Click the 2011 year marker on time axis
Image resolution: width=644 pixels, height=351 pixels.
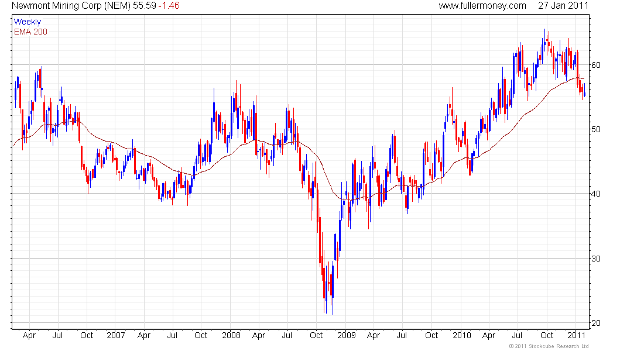click(x=576, y=335)
